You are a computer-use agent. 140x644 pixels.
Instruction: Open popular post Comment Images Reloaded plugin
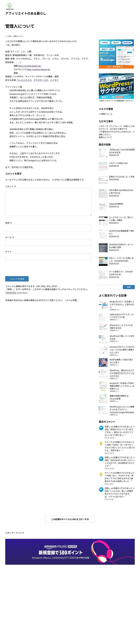point(122,410)
